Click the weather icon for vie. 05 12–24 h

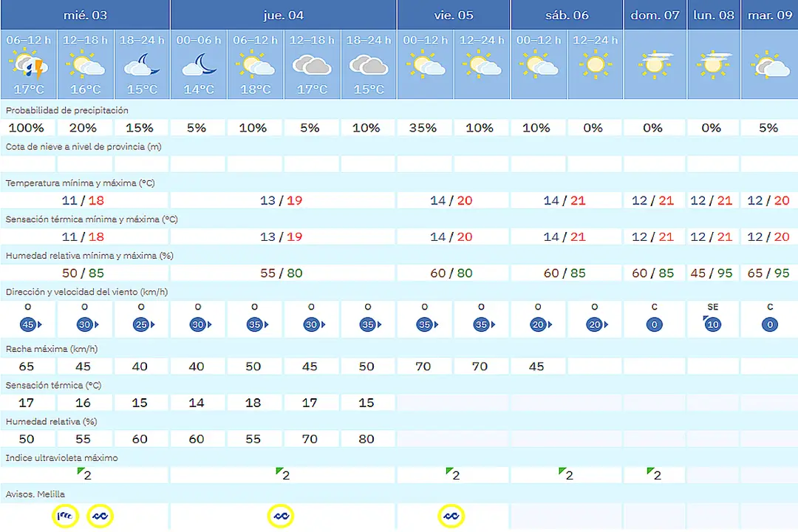coord(482,65)
